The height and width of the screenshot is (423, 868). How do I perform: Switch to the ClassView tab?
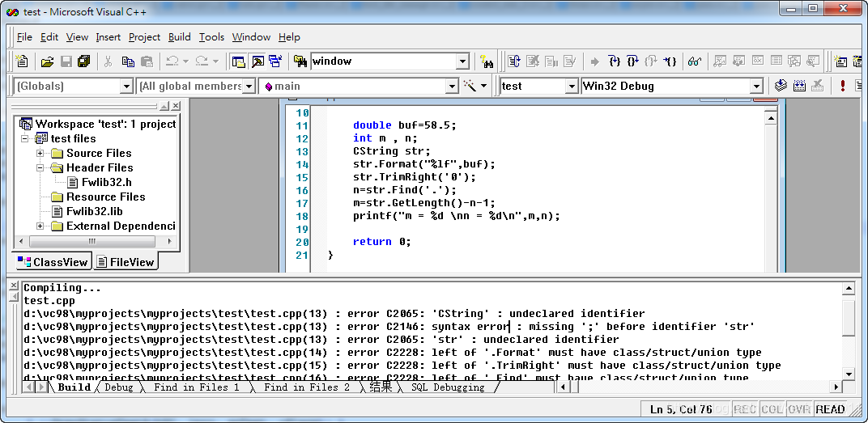[x=53, y=262]
